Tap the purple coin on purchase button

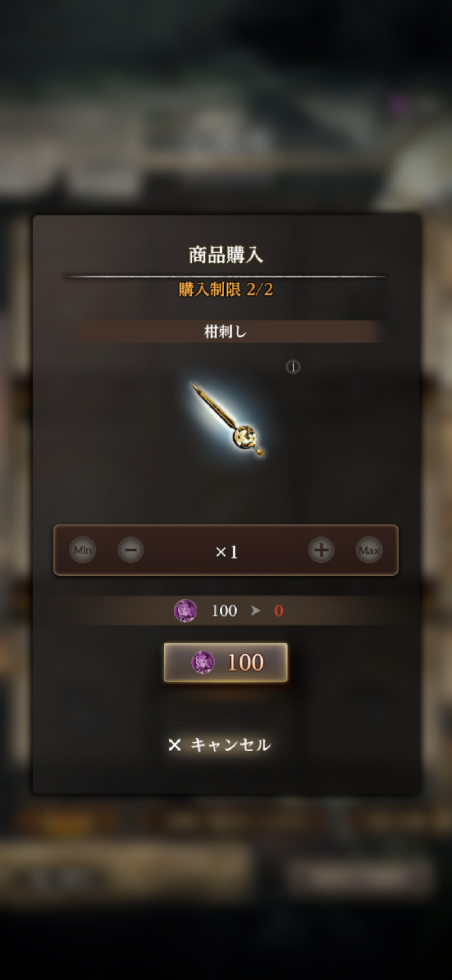[x=203, y=662]
